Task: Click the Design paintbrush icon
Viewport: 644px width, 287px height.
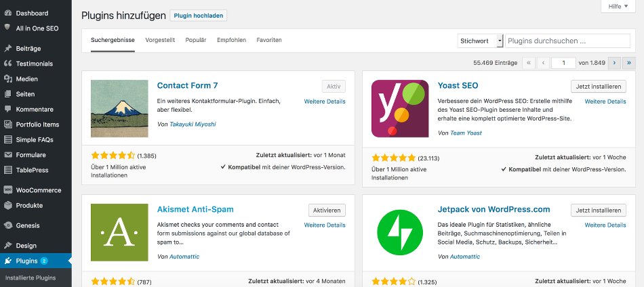Action: [x=7, y=246]
